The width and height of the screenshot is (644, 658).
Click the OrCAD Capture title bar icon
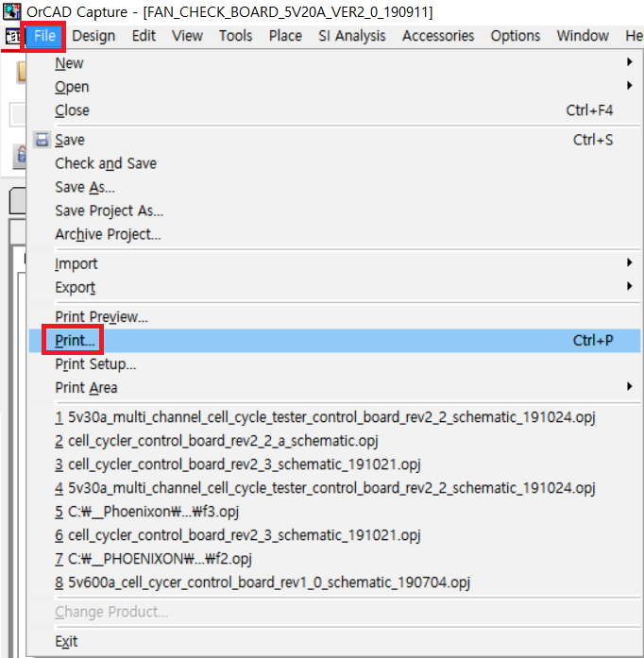[x=11, y=11]
